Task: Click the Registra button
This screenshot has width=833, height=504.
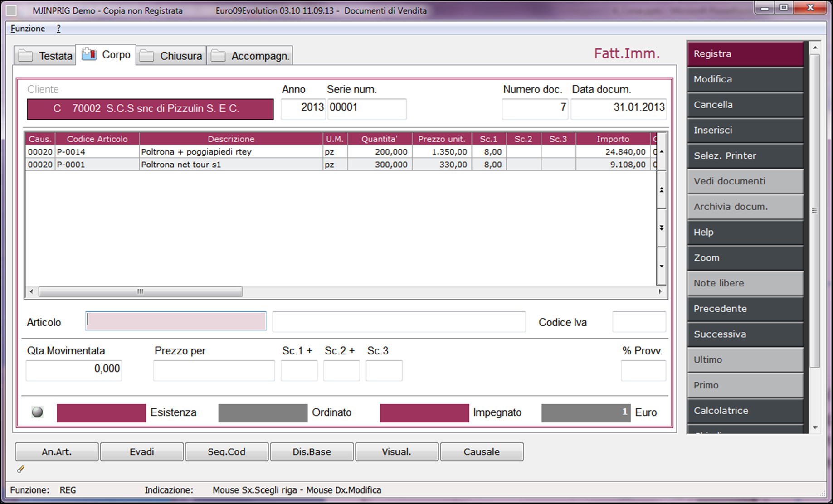Action: (x=745, y=54)
